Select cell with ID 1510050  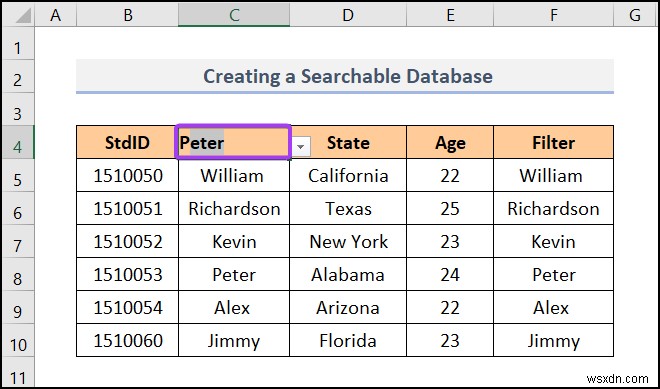tap(127, 175)
